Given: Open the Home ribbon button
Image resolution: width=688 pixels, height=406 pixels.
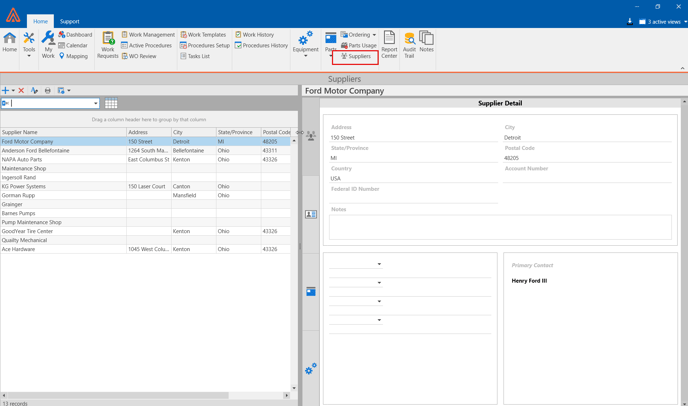Looking at the screenshot, I should (10, 43).
